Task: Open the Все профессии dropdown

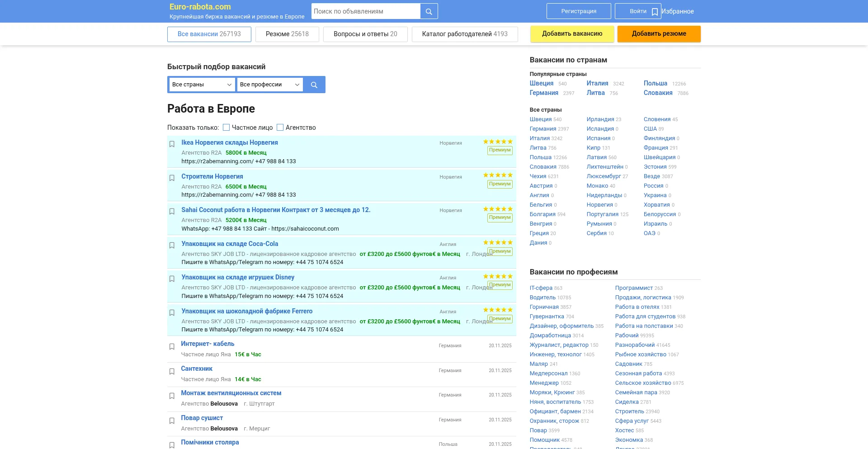Action: [x=269, y=85]
